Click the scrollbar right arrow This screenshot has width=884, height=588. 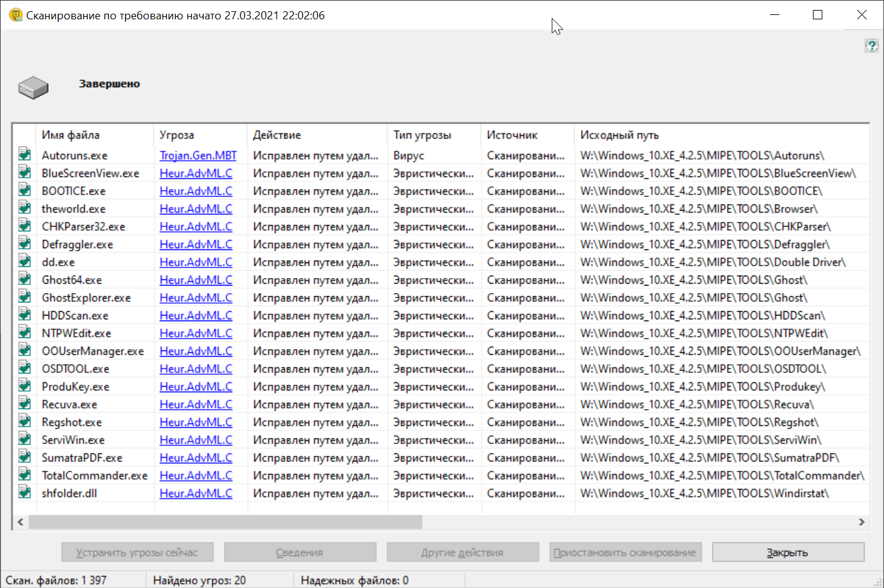coord(862,522)
